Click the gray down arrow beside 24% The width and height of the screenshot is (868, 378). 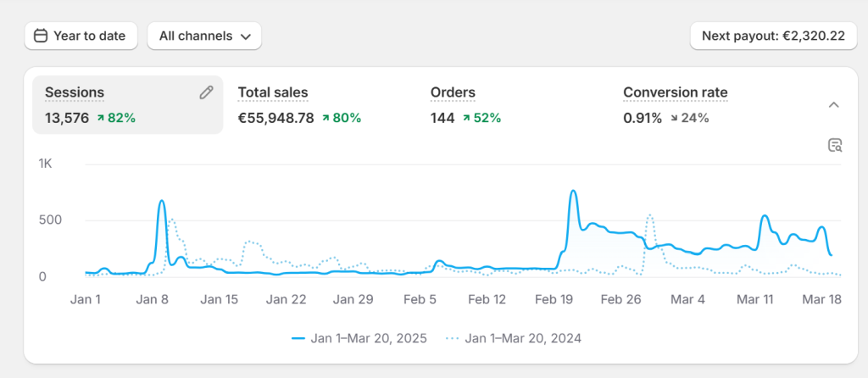coord(675,118)
